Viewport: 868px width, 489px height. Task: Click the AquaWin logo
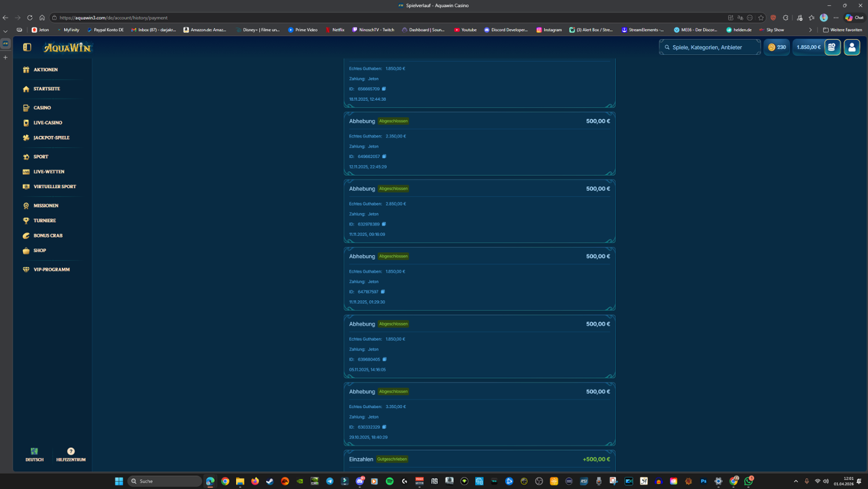point(67,47)
